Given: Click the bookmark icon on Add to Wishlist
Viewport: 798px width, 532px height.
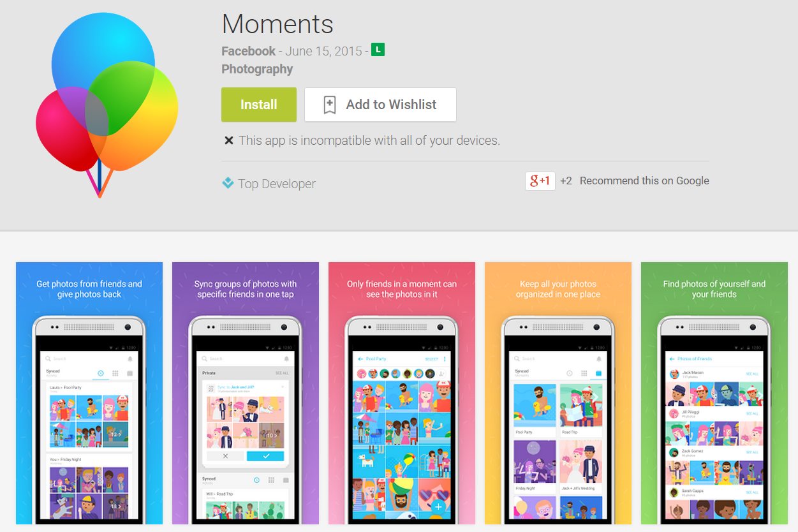Looking at the screenshot, I should point(329,105).
